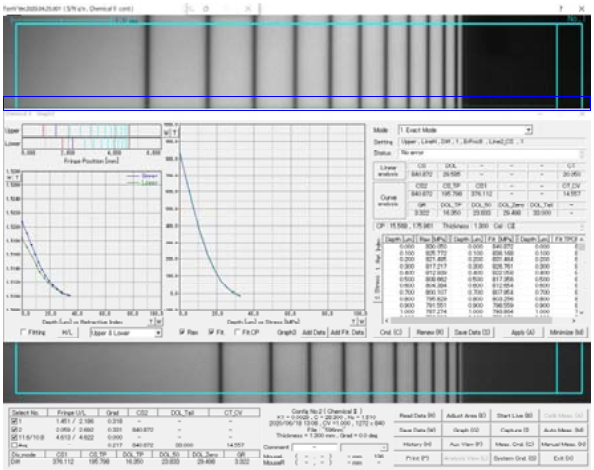Click the Renew (R) button

(430, 333)
